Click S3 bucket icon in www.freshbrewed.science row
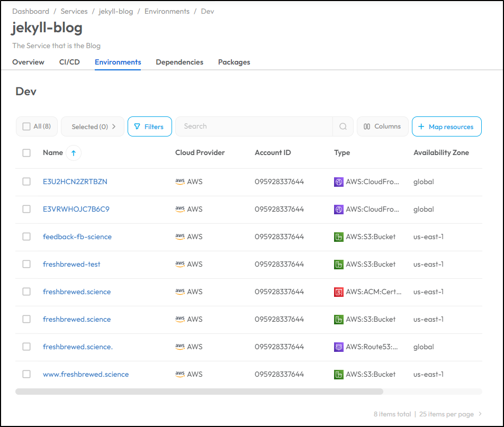504x427 pixels. pos(338,375)
